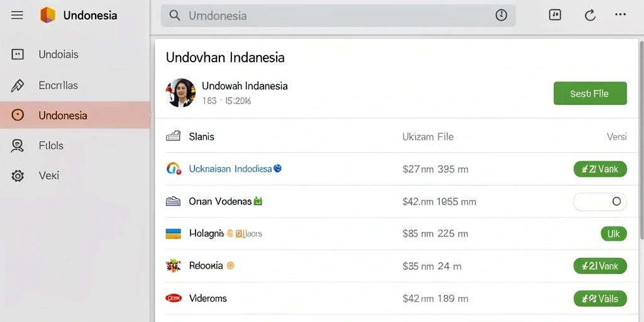Viewport: 644px width, 322px height.
Task: Click the $27 nm 395 m value
Action: pos(435,169)
